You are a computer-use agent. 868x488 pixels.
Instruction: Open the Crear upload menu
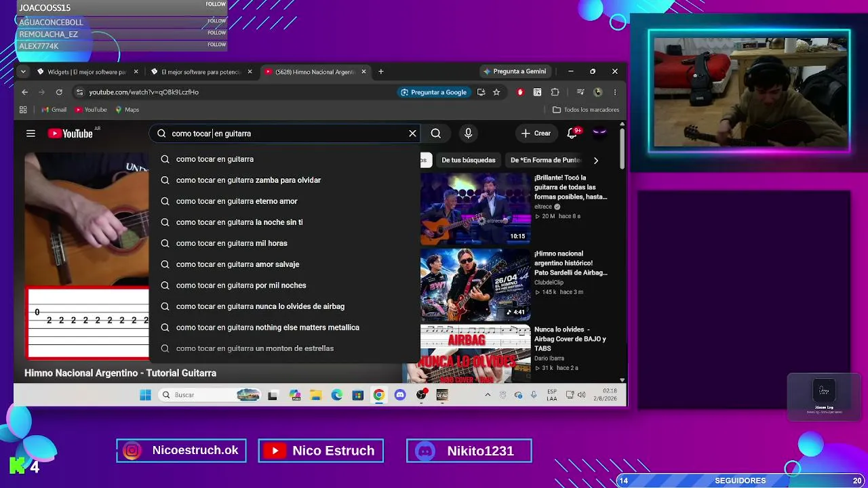point(536,134)
